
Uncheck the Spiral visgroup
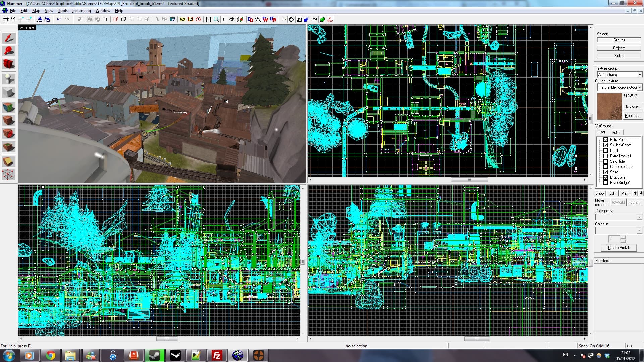click(606, 172)
